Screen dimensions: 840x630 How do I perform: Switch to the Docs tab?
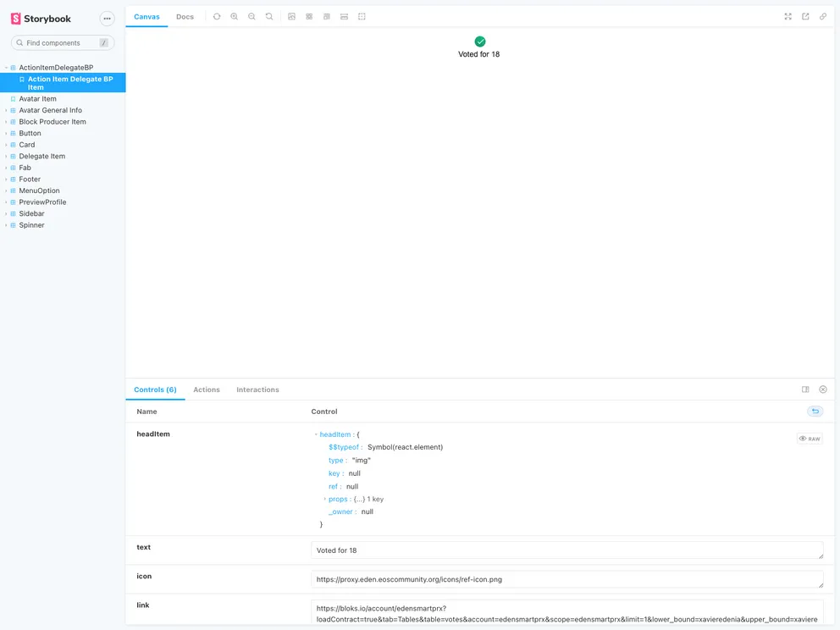tap(185, 15)
